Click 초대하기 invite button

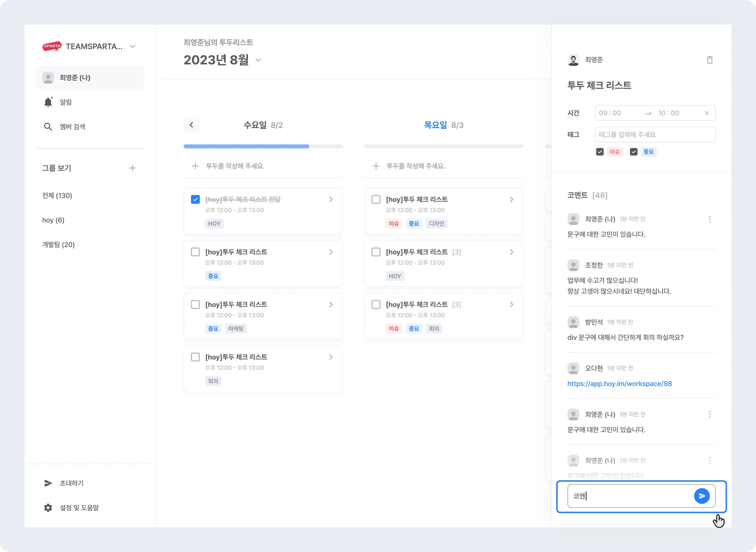click(x=71, y=483)
